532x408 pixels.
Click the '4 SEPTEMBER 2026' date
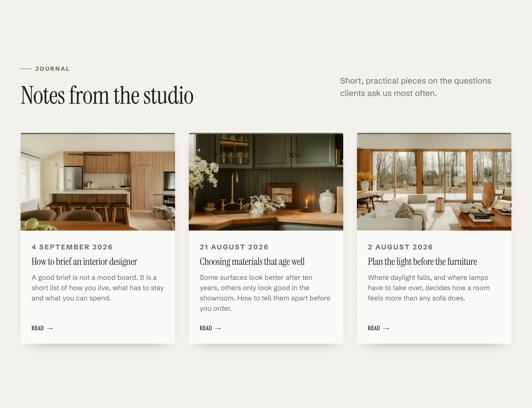coord(72,247)
